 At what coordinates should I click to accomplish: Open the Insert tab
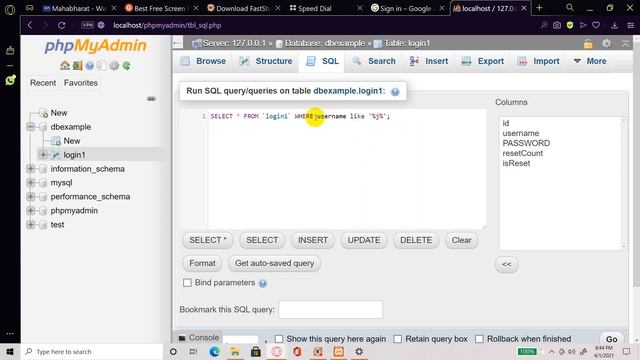(429, 61)
